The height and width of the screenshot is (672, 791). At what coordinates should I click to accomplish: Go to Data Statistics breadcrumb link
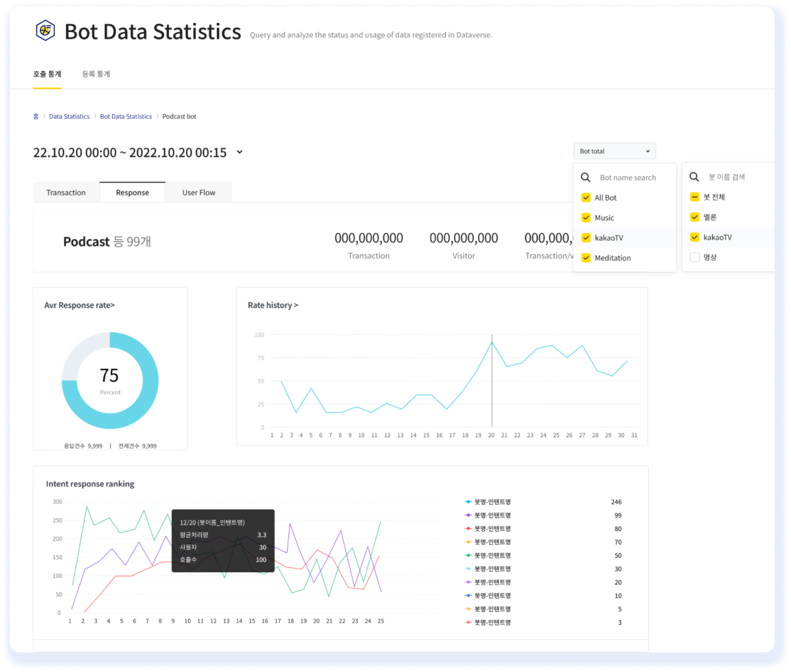tap(69, 117)
